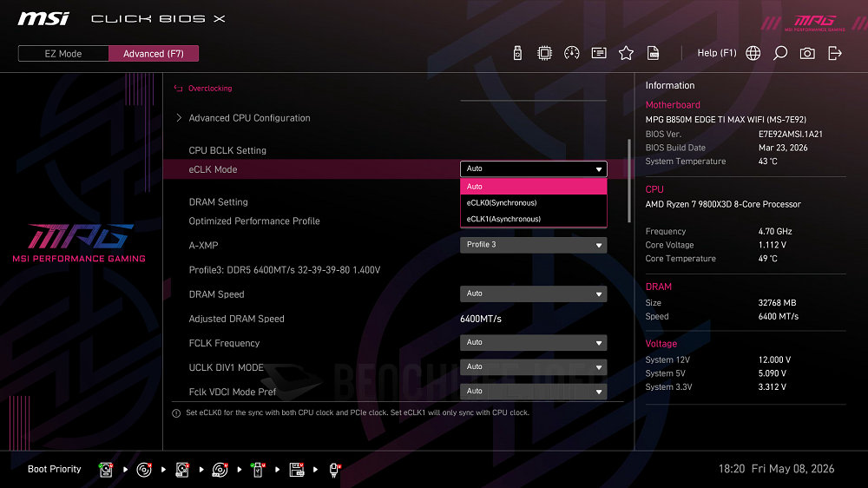Click the Overclocking breadcrumb link
Image resolution: width=868 pixels, height=488 pixels.
[x=210, y=88]
